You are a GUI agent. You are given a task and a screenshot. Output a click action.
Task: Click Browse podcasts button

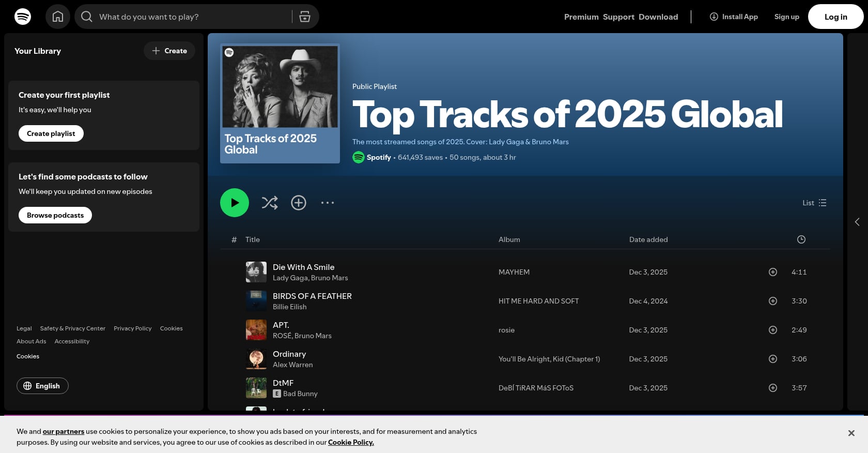[55, 215]
